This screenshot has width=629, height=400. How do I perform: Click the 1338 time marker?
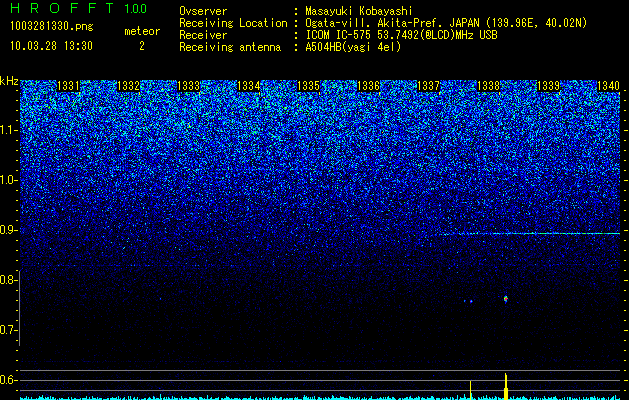coord(488,86)
